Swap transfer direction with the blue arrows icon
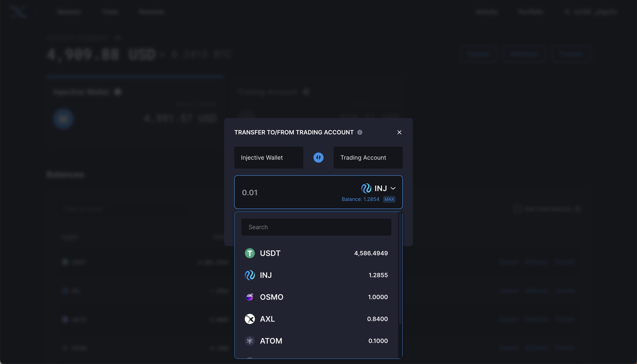The height and width of the screenshot is (364, 637). (318, 158)
